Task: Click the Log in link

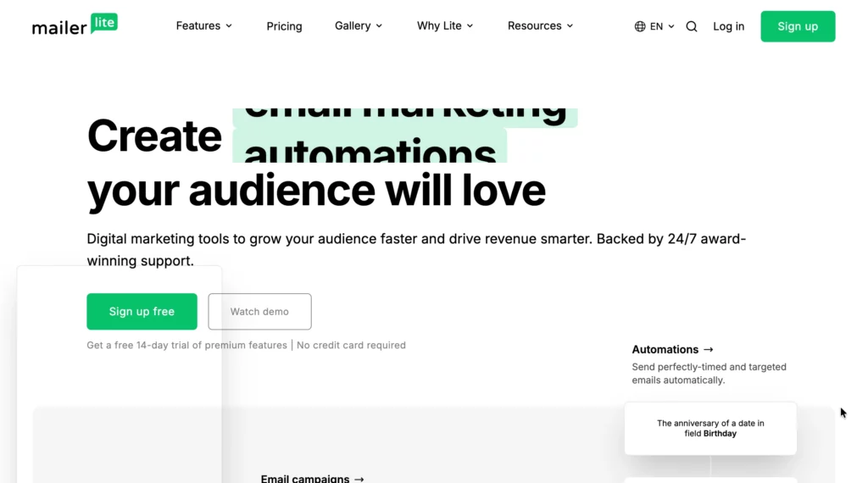Action: click(x=728, y=26)
